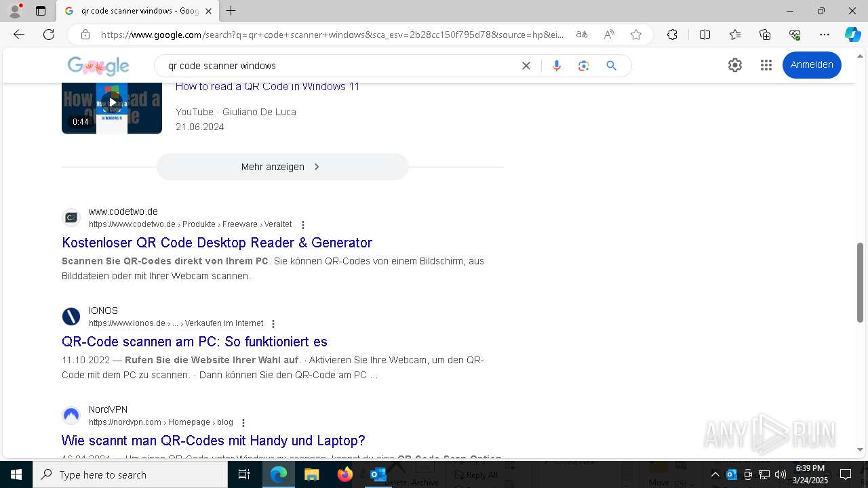
Task: Open the Google apps grid
Action: tap(766, 65)
